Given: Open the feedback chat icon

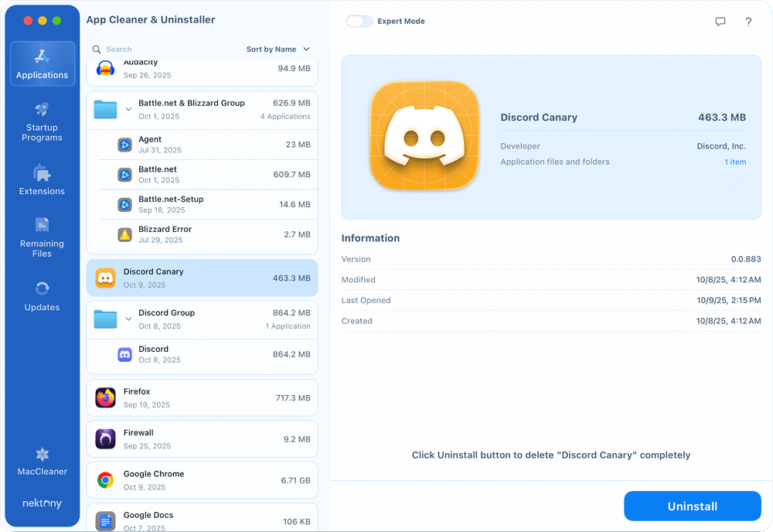Looking at the screenshot, I should pyautogui.click(x=720, y=22).
